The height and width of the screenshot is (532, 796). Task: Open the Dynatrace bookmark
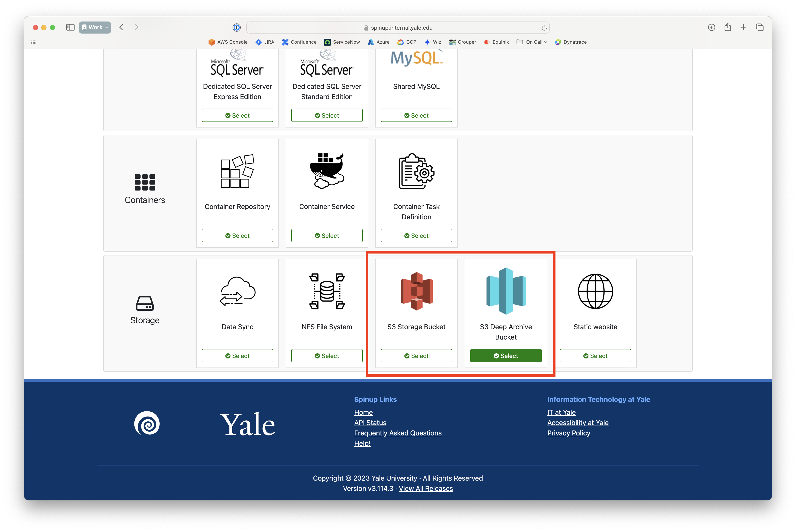coord(571,42)
